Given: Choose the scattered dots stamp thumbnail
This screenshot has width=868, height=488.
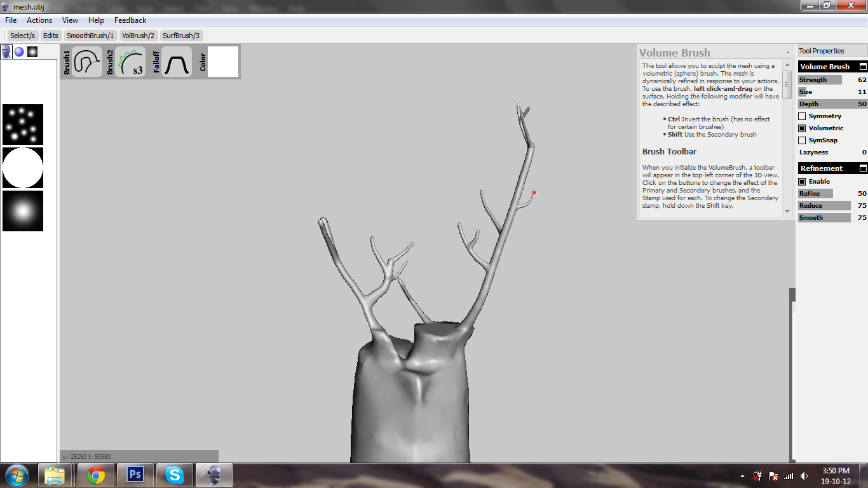Looking at the screenshot, I should [23, 125].
